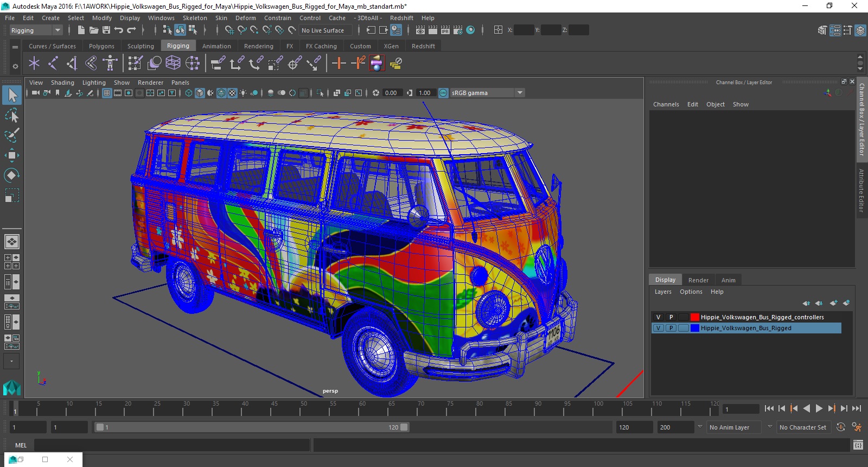Open the Rigging menu set dropdown
The width and height of the screenshot is (868, 467).
pyautogui.click(x=36, y=30)
